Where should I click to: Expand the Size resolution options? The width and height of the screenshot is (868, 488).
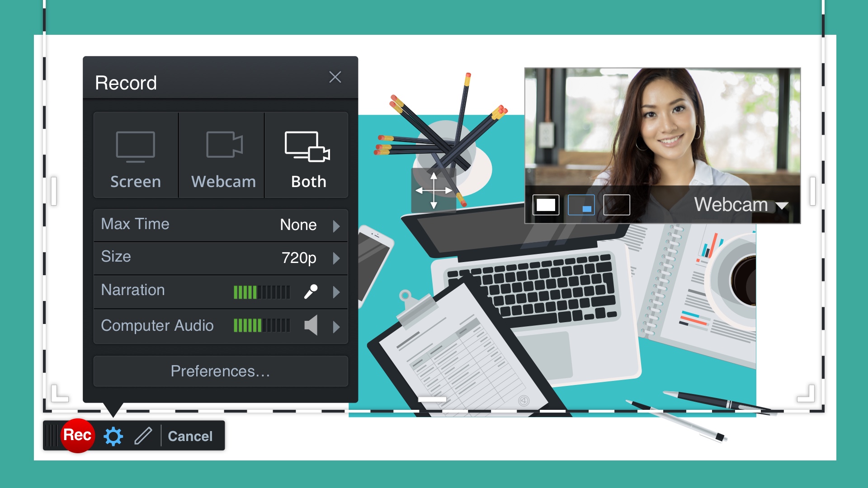tap(337, 258)
